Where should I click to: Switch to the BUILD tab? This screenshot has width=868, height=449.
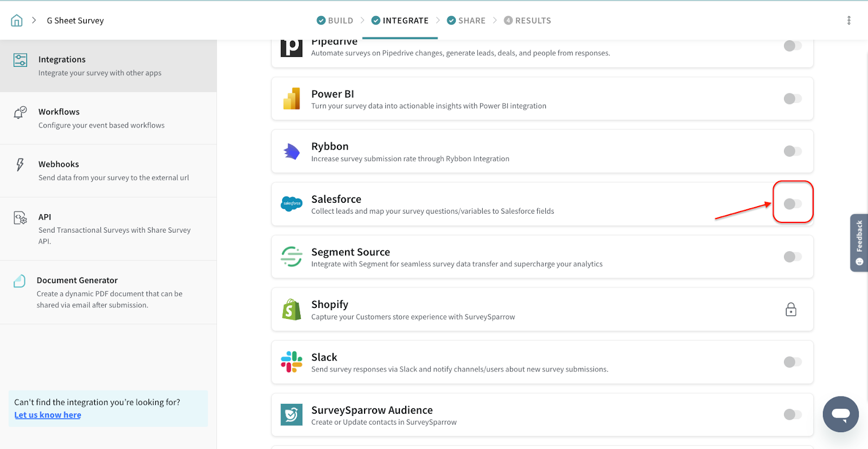click(335, 21)
